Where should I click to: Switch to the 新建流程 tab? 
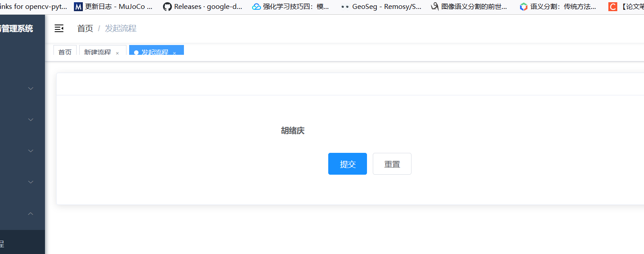[97, 52]
